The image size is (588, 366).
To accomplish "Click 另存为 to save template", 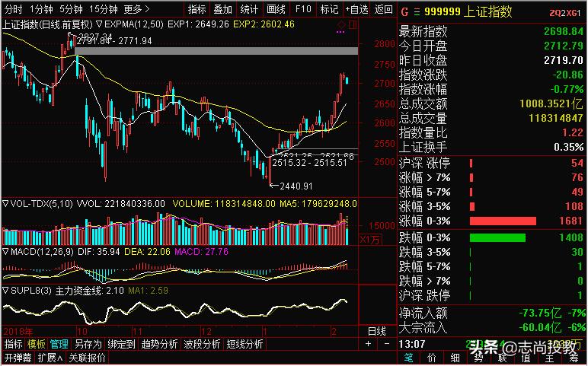I will pos(88,344).
